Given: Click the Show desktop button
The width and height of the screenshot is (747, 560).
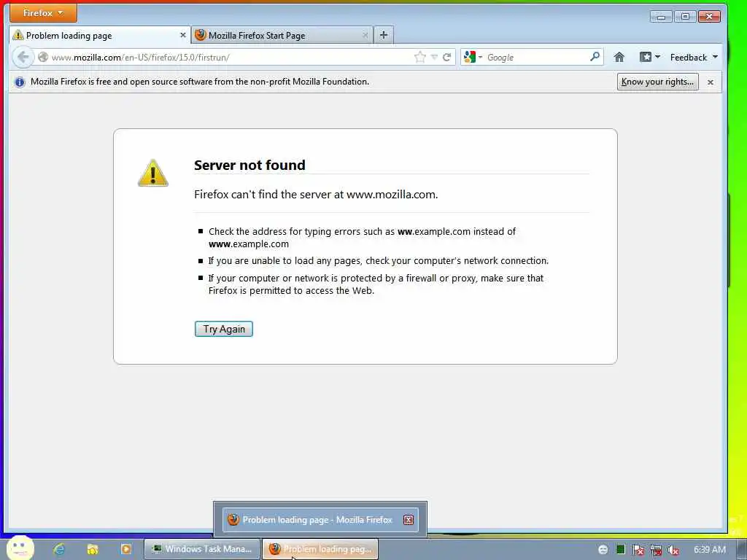Looking at the screenshot, I should 742,549.
